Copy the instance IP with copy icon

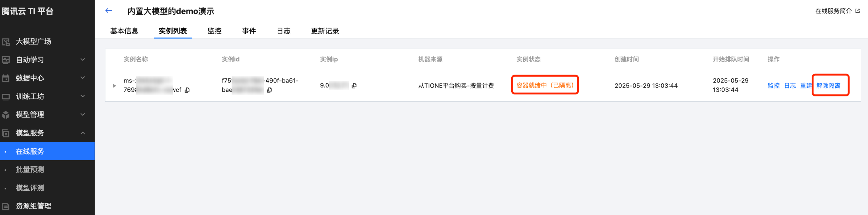pos(354,86)
